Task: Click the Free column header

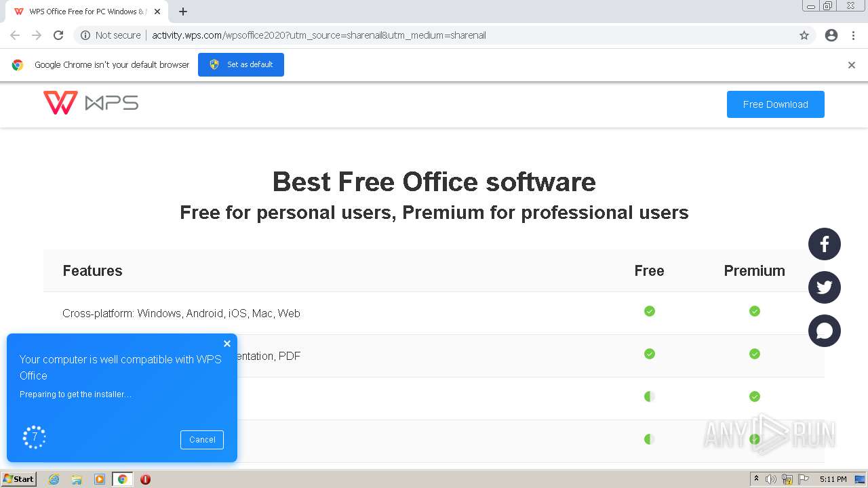Action: 649,270
